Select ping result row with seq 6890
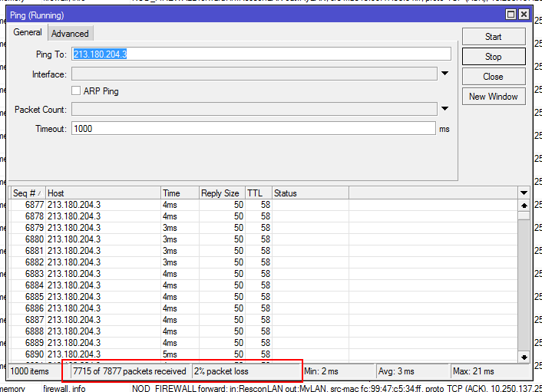Screen dimensions: 542x392 tap(264, 354)
